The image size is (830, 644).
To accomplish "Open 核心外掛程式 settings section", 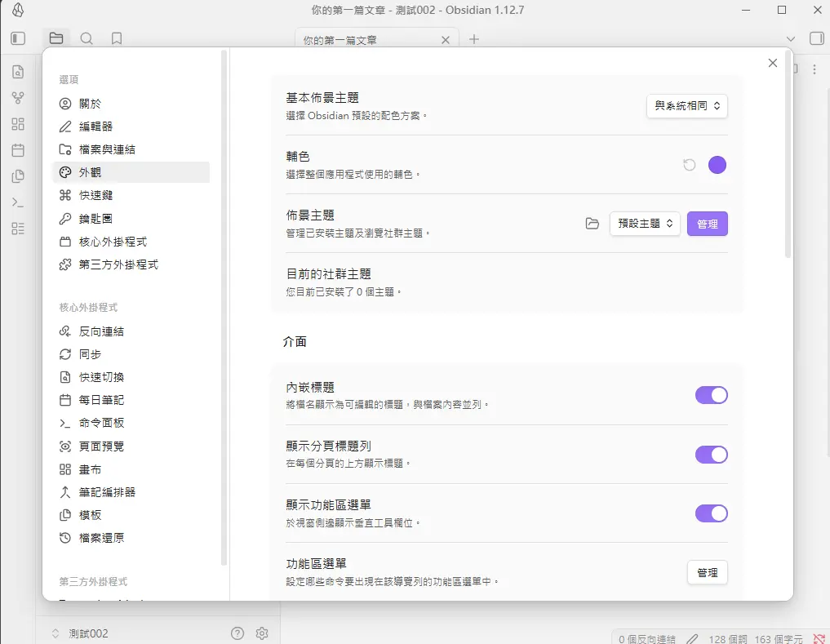I will [x=113, y=242].
